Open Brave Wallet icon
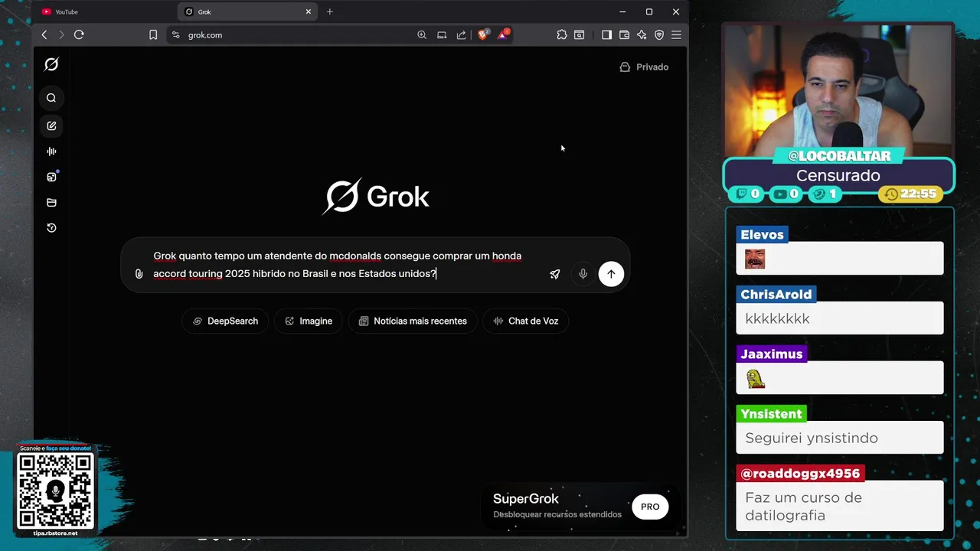 (x=624, y=34)
